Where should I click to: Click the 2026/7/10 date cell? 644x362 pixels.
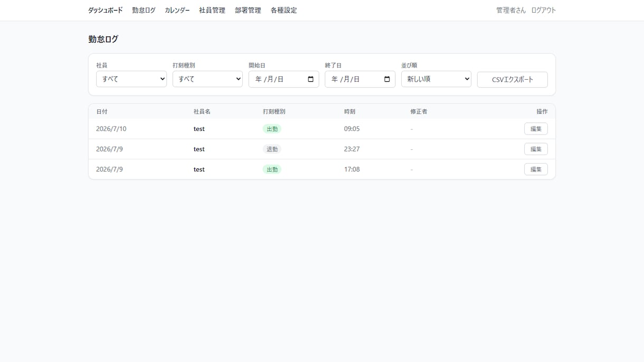pyautogui.click(x=111, y=129)
